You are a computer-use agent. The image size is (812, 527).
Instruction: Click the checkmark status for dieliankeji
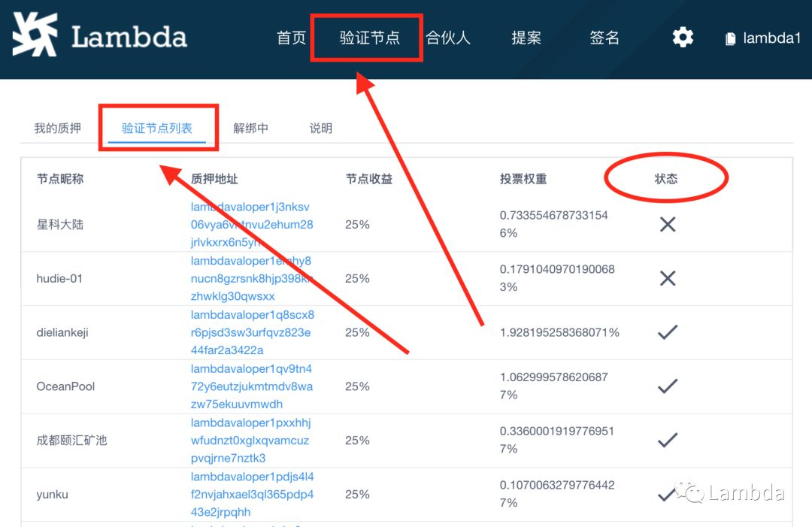coord(668,332)
